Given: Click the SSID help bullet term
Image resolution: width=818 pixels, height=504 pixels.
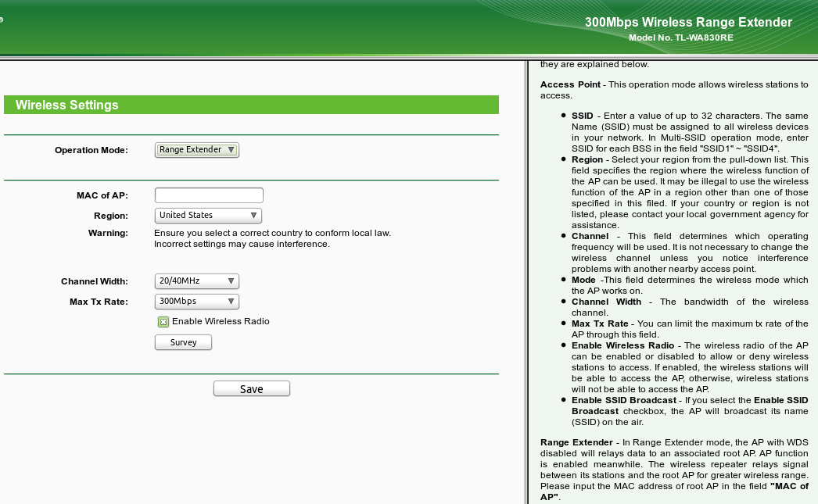Looking at the screenshot, I should (x=582, y=116).
